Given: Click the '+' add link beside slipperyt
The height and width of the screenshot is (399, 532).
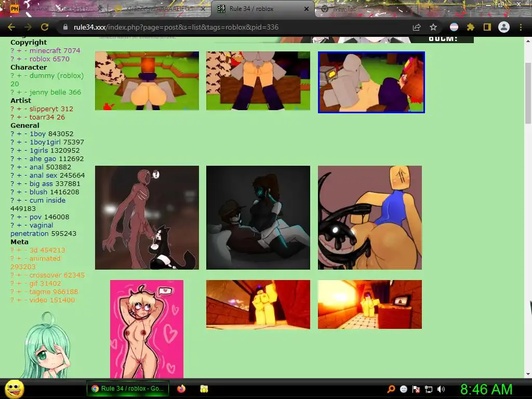Looking at the screenshot, I should 19,109.
